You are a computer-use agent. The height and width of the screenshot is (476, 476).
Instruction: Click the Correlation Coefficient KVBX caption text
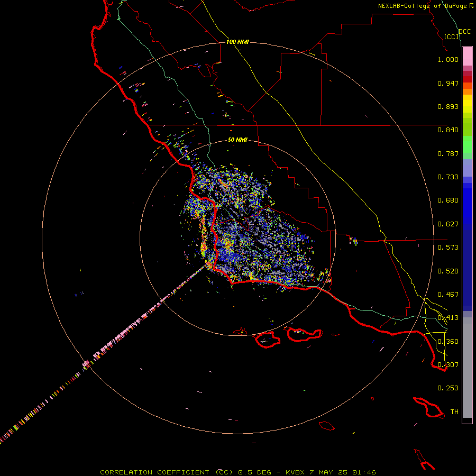tap(238, 472)
